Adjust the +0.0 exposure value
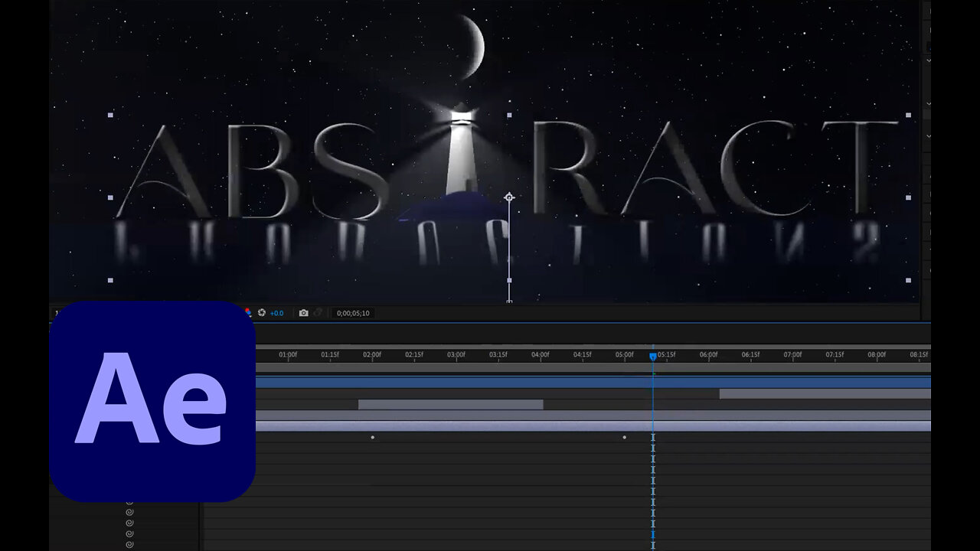This screenshot has width=980, height=551. tap(276, 313)
